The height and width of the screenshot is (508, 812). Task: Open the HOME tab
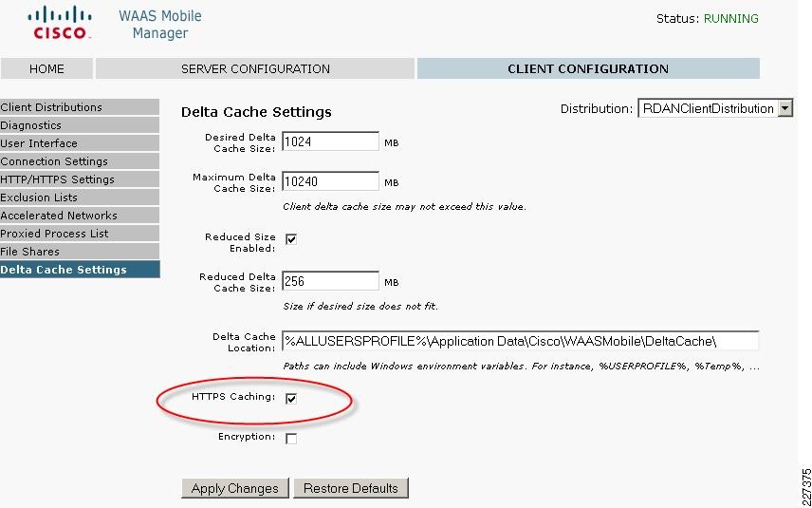[46, 69]
